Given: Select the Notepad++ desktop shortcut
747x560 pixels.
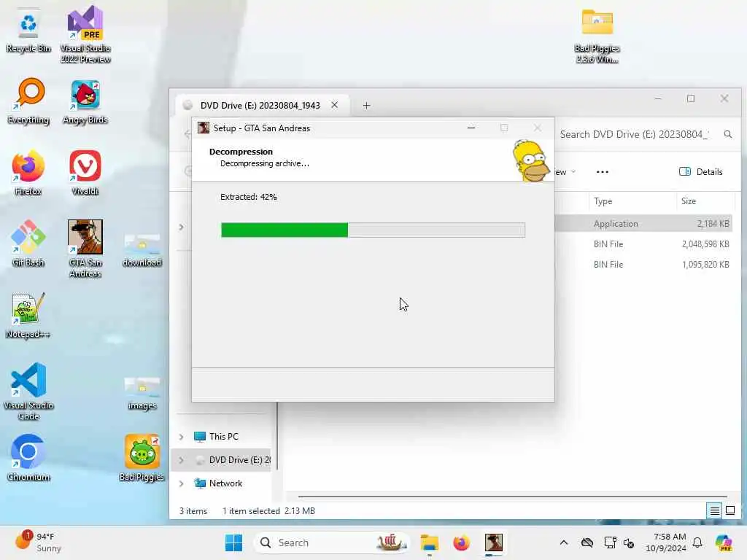Looking at the screenshot, I should tap(28, 315).
